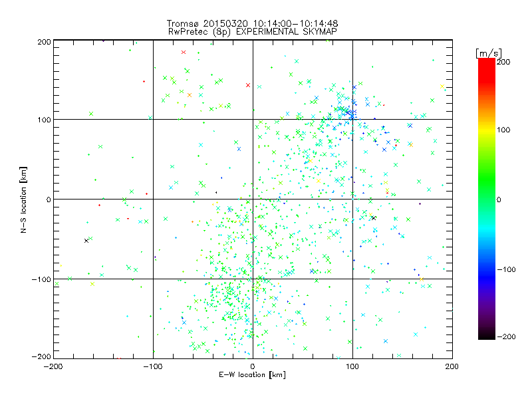Click the x-axis tick label '-200'
The width and height of the screenshot is (532, 399).
click(x=53, y=366)
